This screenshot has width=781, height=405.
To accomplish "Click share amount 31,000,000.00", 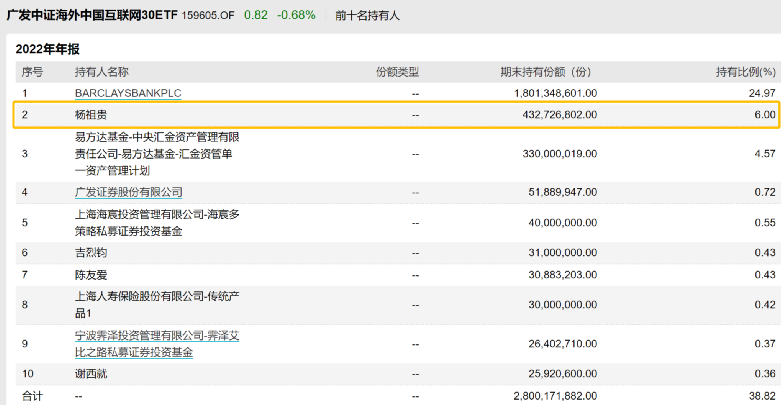I will click(x=562, y=253).
